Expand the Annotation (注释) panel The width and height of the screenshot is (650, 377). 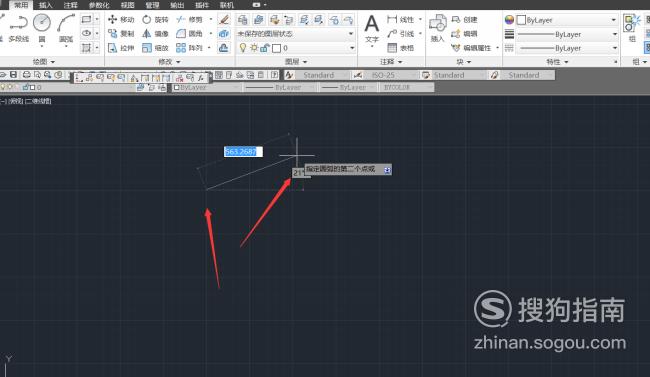click(391, 62)
